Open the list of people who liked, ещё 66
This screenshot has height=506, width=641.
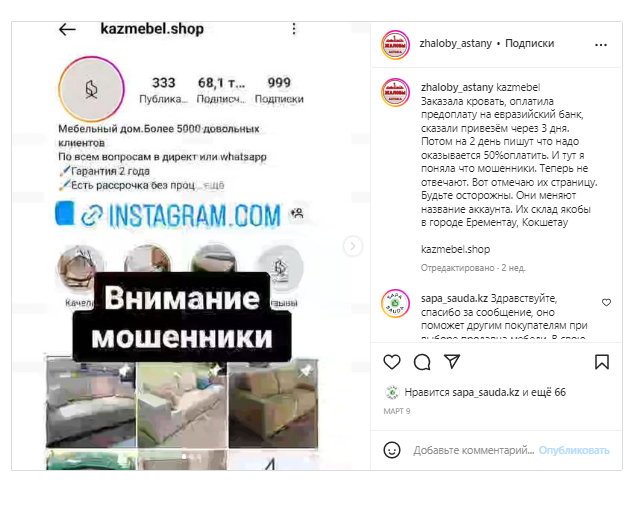[548, 392]
